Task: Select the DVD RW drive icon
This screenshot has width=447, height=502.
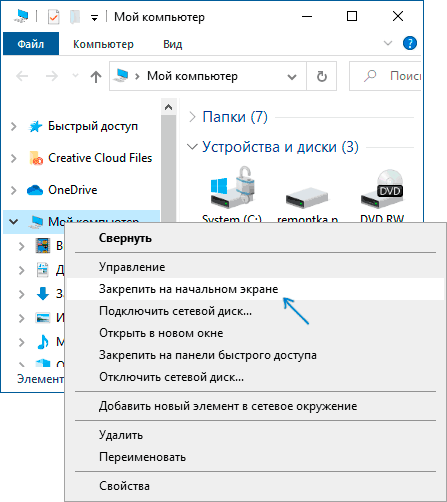Action: (x=382, y=188)
